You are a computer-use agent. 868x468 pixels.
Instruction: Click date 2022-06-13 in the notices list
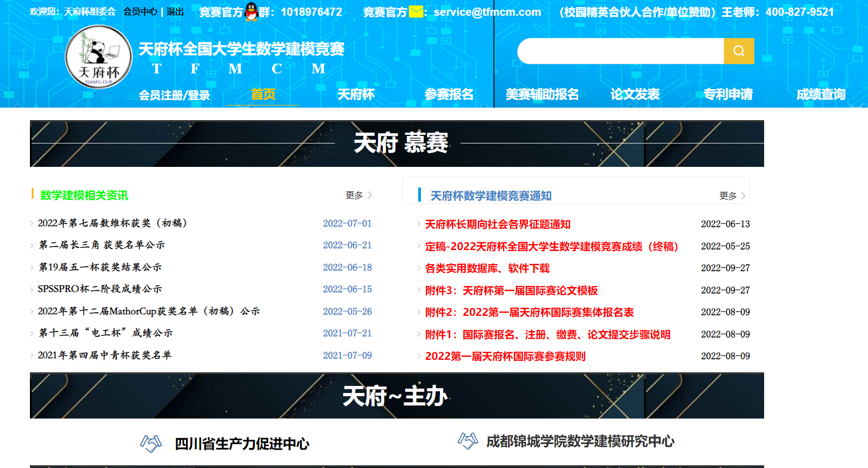click(726, 224)
